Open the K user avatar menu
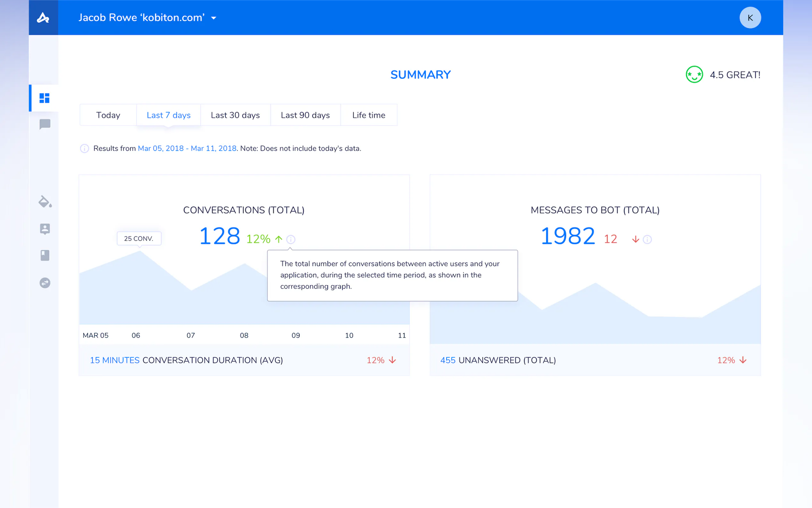The height and width of the screenshot is (508, 812). 750,18
